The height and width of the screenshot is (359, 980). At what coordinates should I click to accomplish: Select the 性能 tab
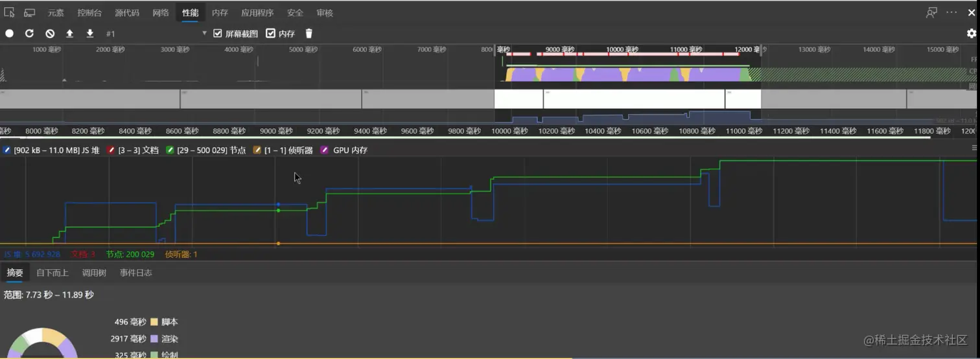click(x=191, y=13)
